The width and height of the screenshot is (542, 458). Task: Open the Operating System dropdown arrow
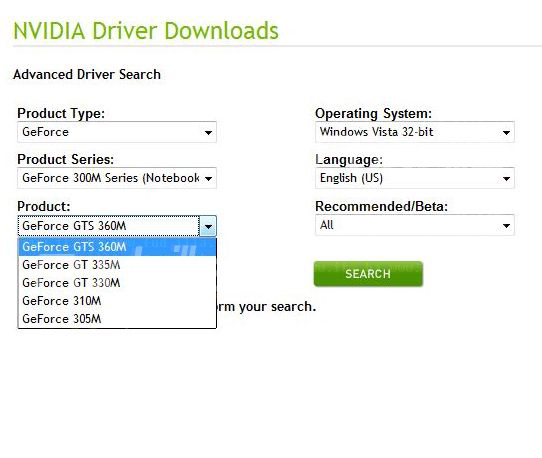[506, 132]
